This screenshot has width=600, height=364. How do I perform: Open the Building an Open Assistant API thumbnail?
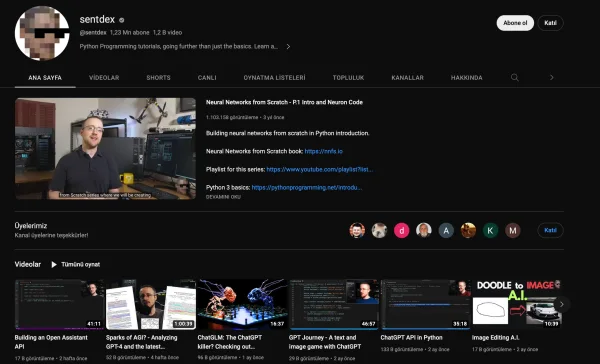point(59,304)
